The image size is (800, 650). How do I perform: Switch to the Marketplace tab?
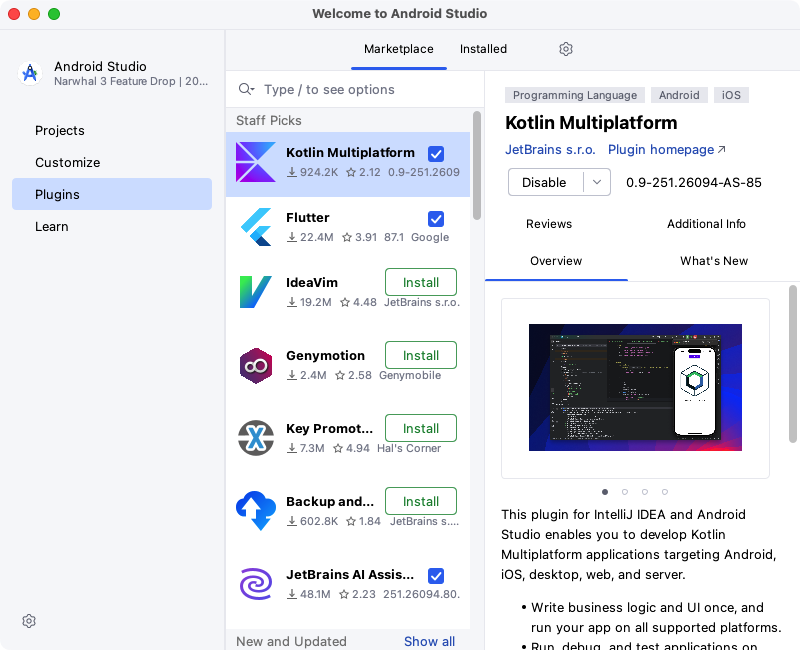[x=398, y=49]
